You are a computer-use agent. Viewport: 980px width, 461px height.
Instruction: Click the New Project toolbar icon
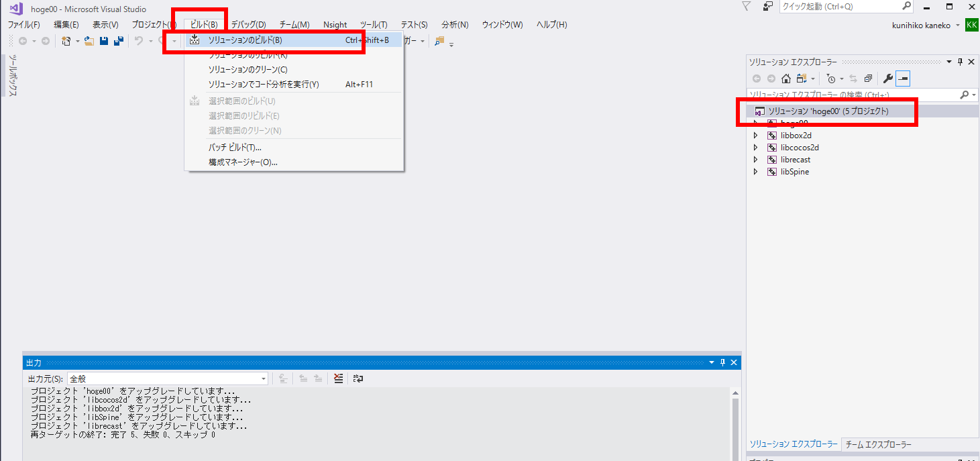[x=66, y=41]
